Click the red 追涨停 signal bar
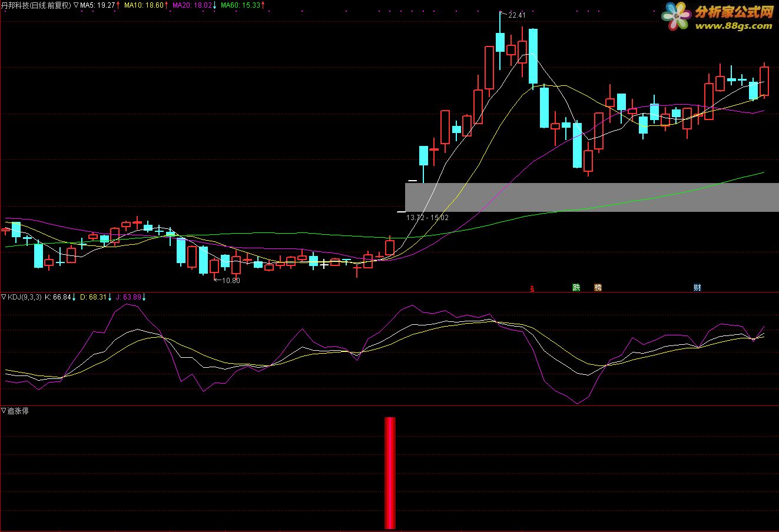The width and height of the screenshot is (779, 532). 390,473
